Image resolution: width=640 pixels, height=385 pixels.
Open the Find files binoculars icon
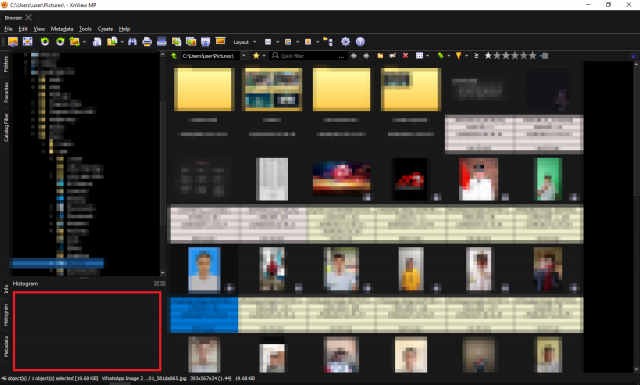(132, 42)
